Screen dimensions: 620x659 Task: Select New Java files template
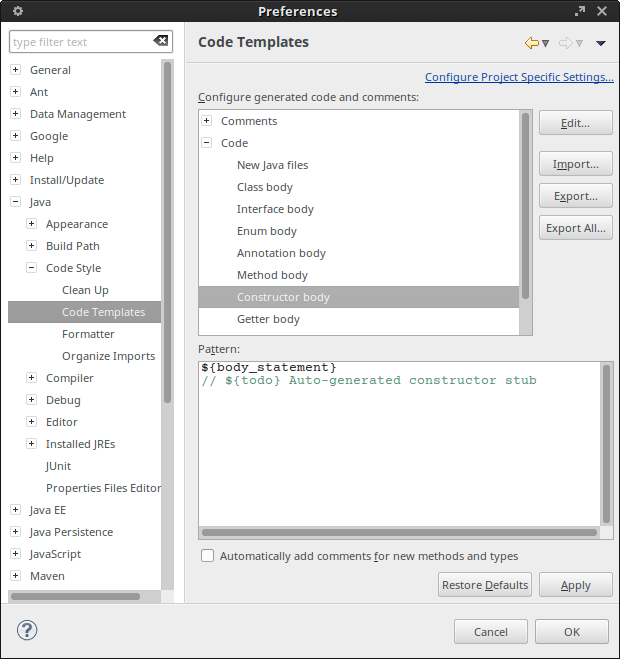(x=272, y=165)
